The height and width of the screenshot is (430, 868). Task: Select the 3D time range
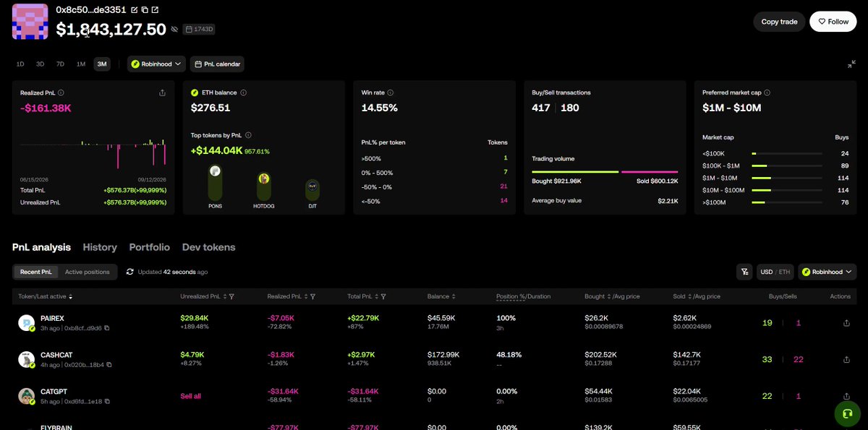point(41,64)
